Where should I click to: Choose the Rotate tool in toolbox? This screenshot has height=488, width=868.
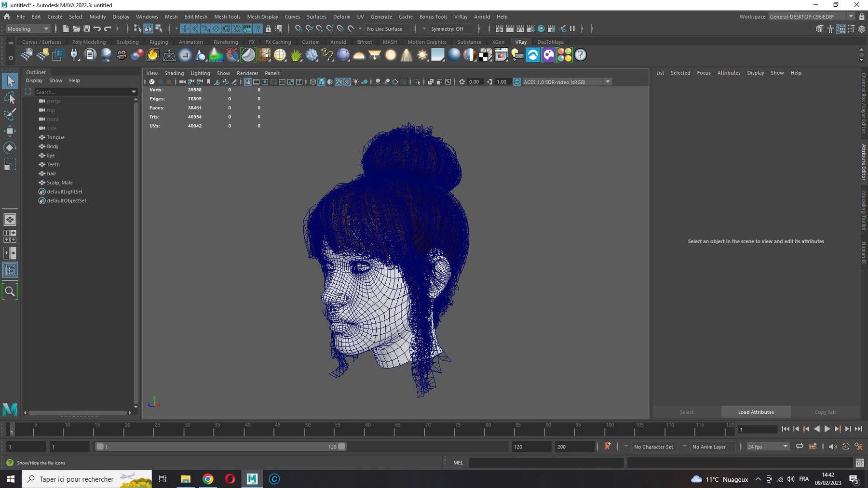[10, 147]
